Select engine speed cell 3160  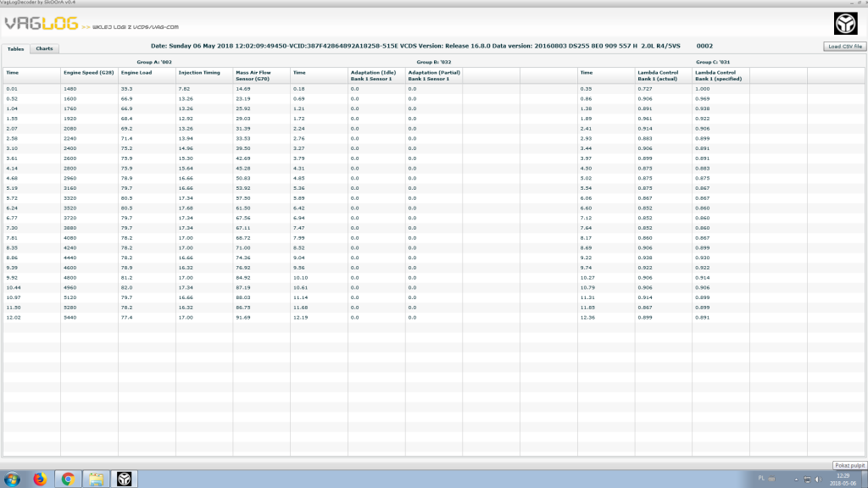pyautogui.click(x=70, y=188)
